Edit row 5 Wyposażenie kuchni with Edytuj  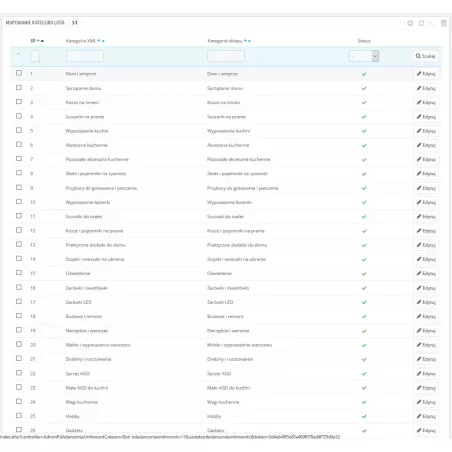click(426, 131)
